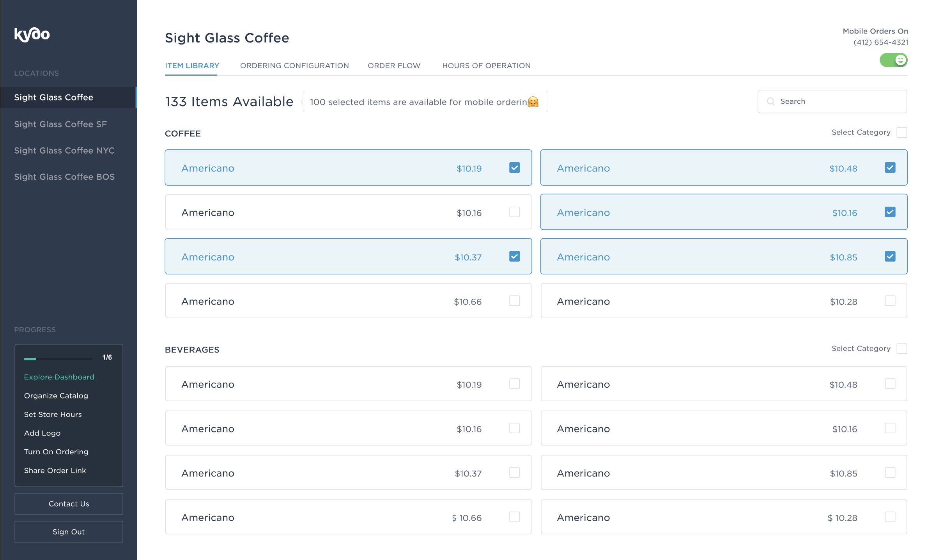Open Turn On Ordering progress step
Viewport: 935px width, 560px height.
56,452
